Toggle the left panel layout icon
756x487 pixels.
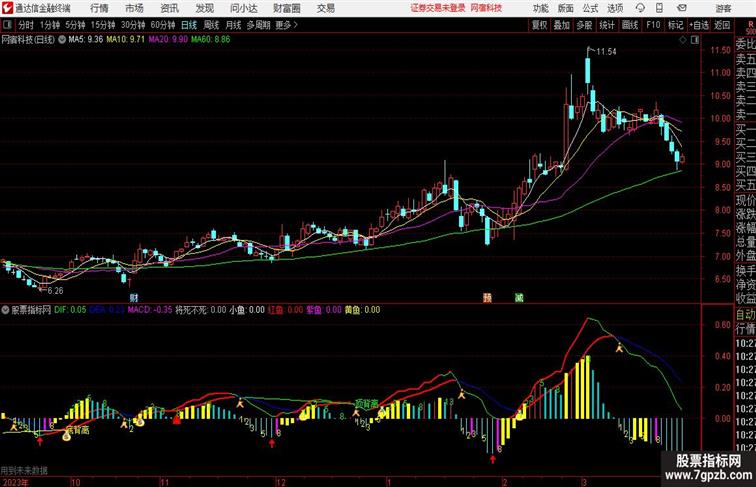7,25
